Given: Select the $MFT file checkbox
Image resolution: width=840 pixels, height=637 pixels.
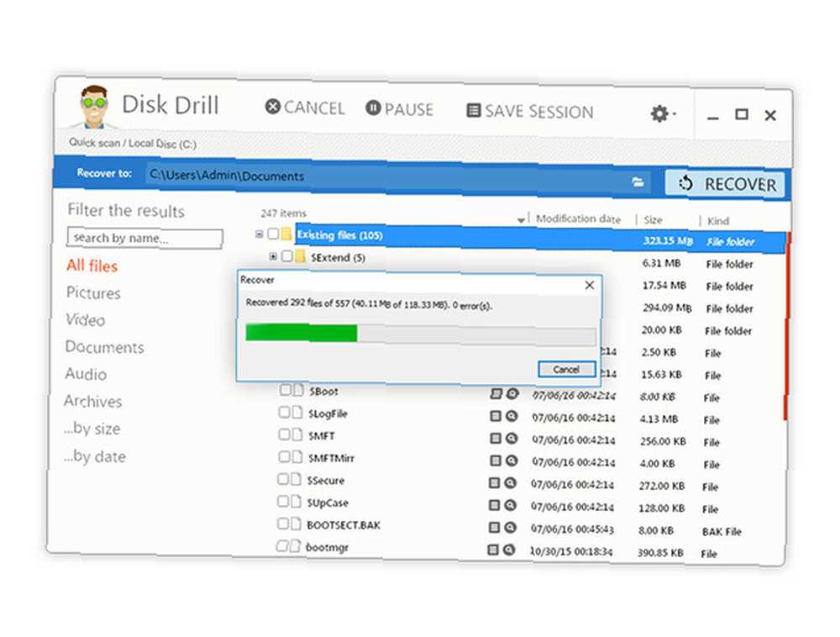Looking at the screenshot, I should [284, 434].
